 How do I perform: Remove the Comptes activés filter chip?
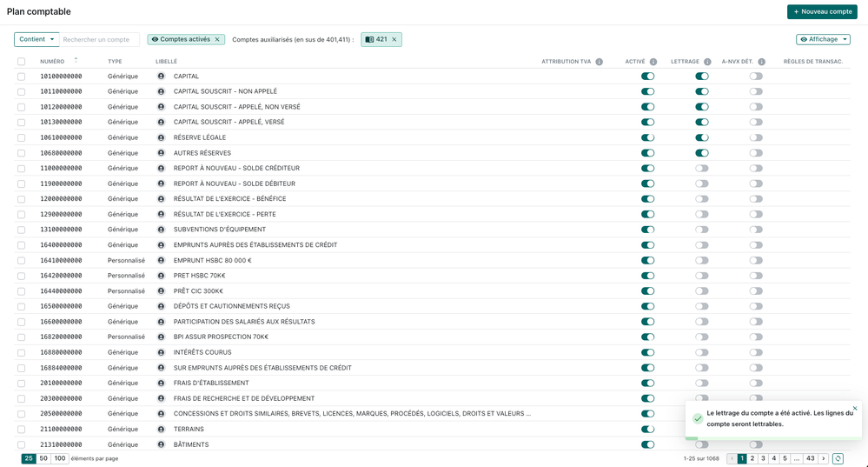pyautogui.click(x=217, y=39)
